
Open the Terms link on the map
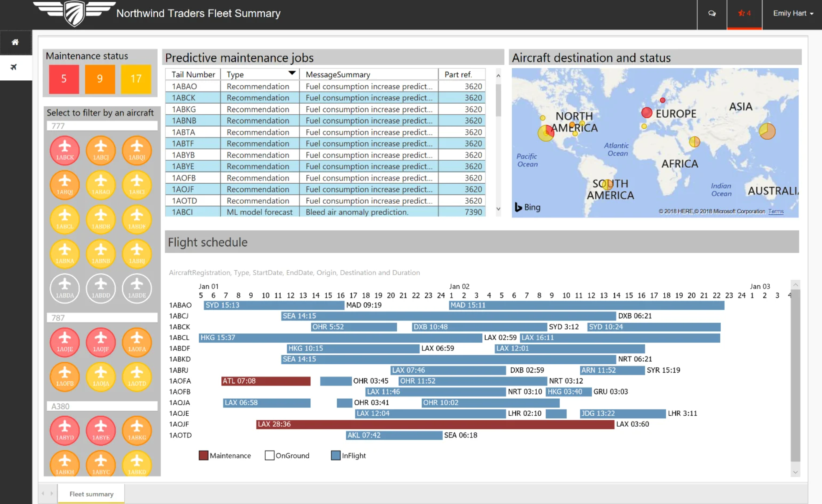pyautogui.click(x=776, y=212)
